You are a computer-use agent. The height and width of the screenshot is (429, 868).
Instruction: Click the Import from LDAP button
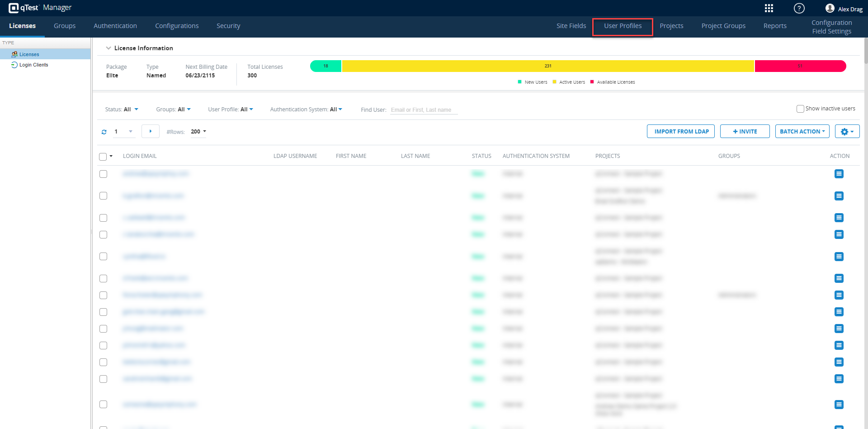pyautogui.click(x=681, y=132)
